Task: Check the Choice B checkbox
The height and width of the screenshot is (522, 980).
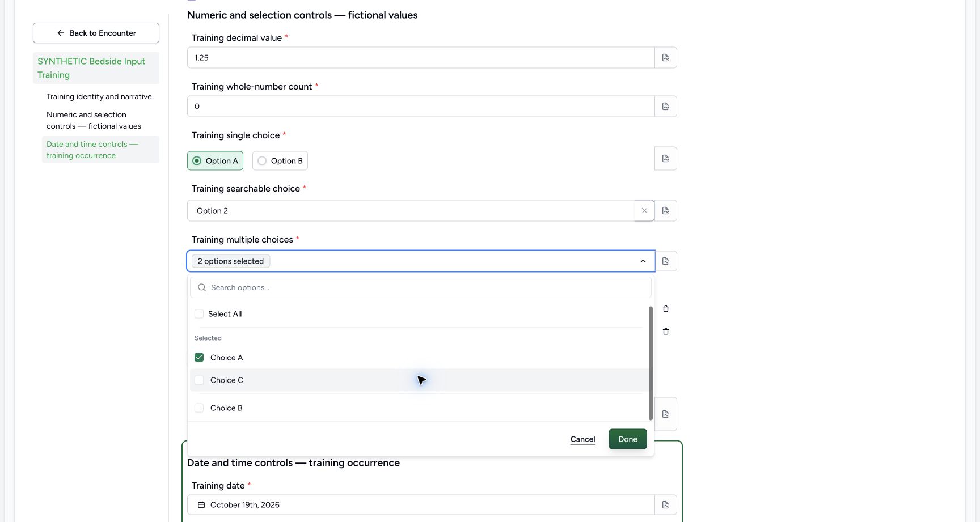Action: tap(199, 408)
